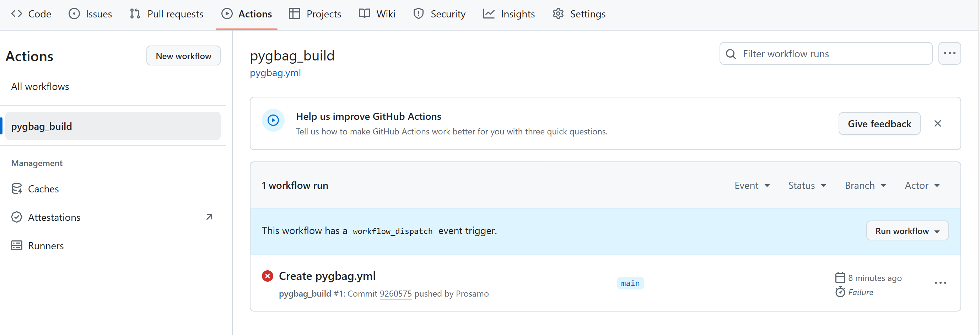Expand the Event filter dropdown
This screenshot has height=335, width=980.
pos(752,185)
